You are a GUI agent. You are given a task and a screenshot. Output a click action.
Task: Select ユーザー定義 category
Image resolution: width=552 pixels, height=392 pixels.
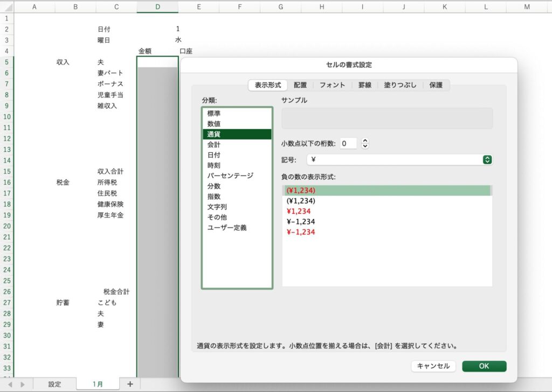[x=227, y=228]
